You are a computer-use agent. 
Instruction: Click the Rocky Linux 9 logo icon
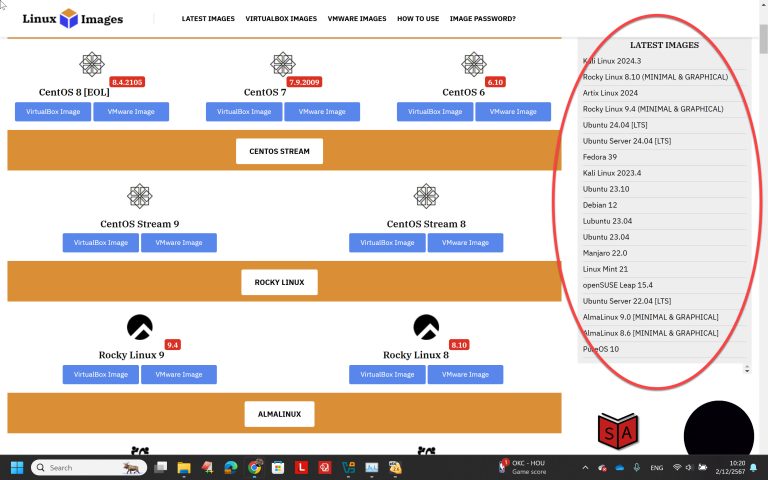point(140,327)
